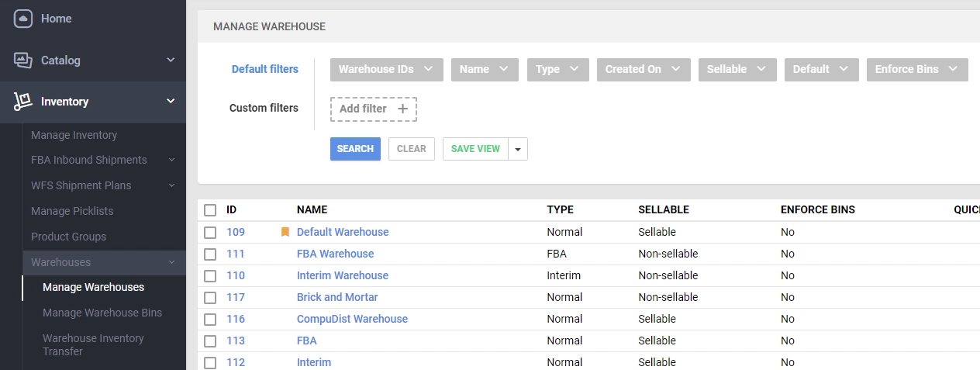
Task: Open the FBA Warehouse link
Action: 335,254
